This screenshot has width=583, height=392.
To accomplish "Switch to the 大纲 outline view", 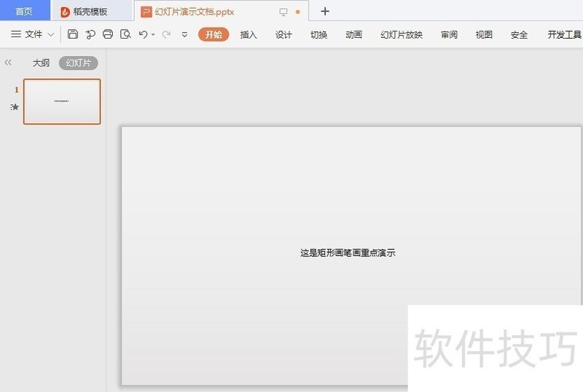I will (x=41, y=63).
